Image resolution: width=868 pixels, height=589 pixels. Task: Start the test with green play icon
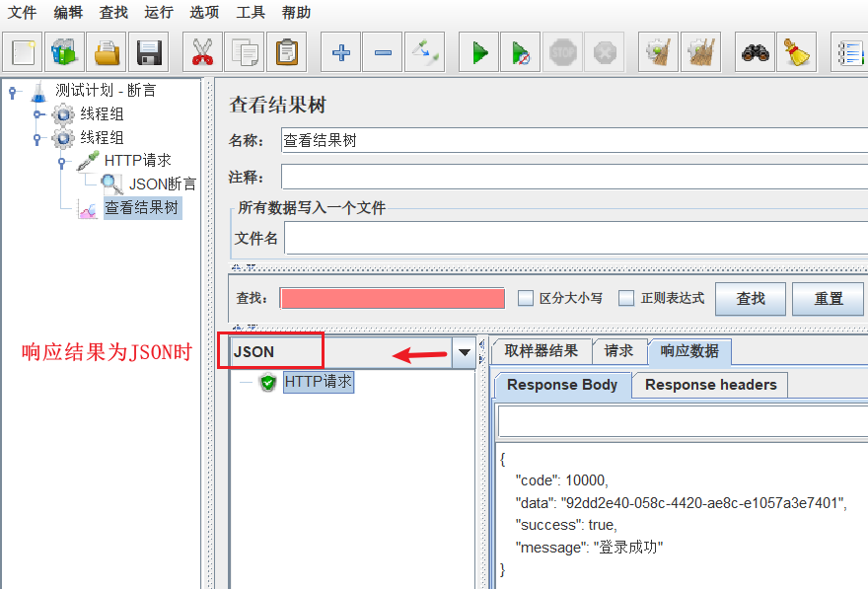479,52
